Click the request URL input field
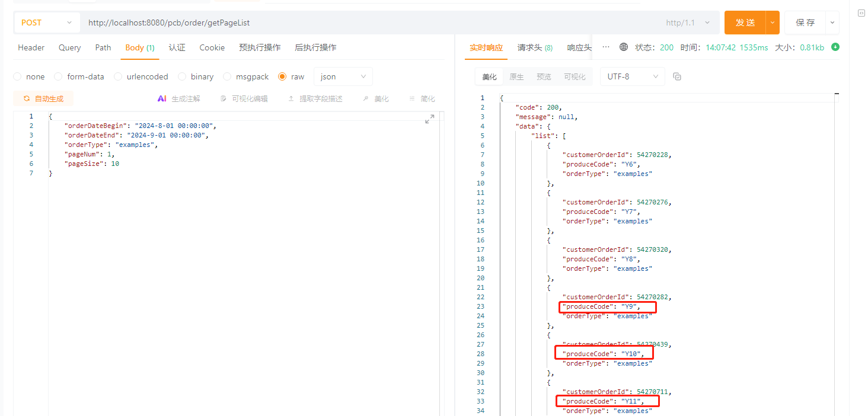The height and width of the screenshot is (416, 868). tap(368, 23)
